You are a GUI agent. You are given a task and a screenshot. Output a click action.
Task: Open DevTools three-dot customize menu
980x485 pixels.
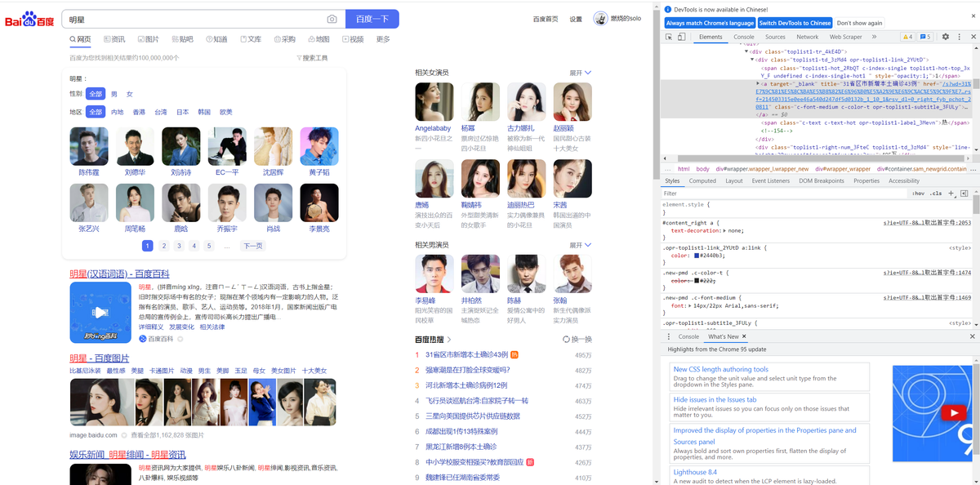point(959,37)
